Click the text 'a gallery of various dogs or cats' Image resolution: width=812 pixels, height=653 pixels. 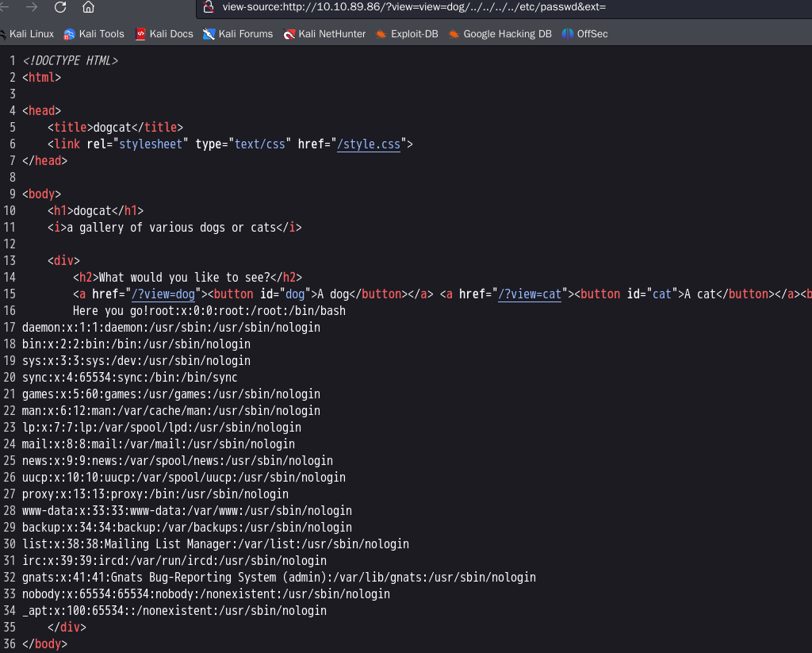tap(172, 228)
